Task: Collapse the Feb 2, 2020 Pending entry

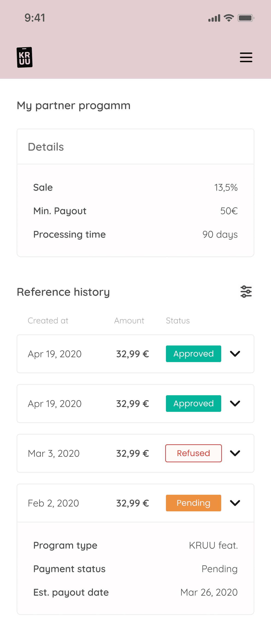Action: coord(235,503)
